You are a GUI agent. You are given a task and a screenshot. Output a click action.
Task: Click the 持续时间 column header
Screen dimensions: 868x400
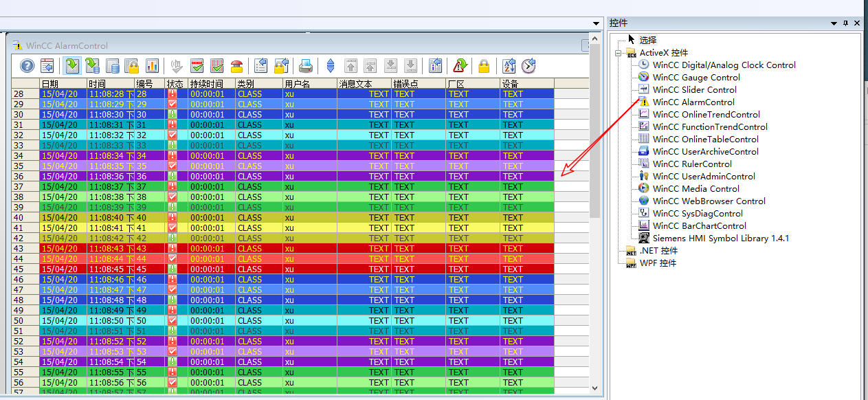point(212,83)
